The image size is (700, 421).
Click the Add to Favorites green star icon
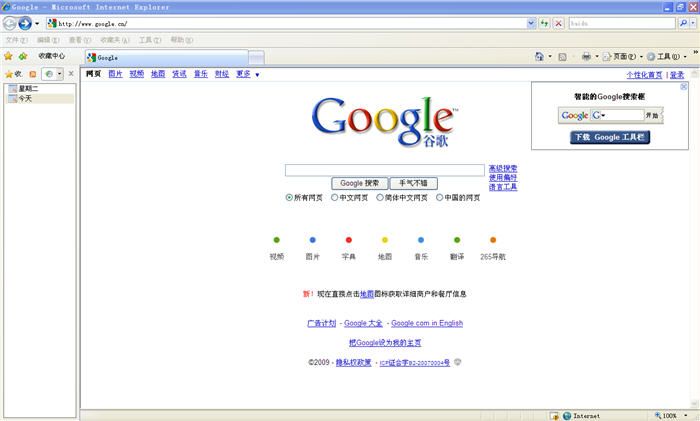pos(23,56)
